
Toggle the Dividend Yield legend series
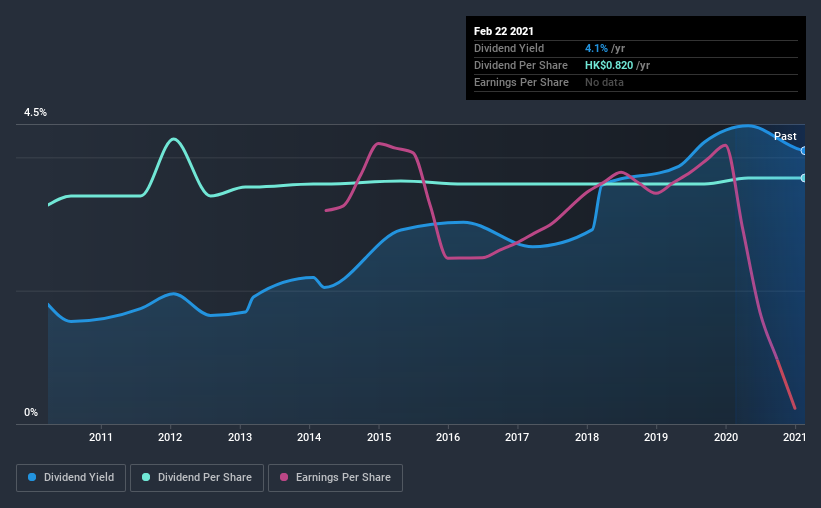click(x=71, y=478)
